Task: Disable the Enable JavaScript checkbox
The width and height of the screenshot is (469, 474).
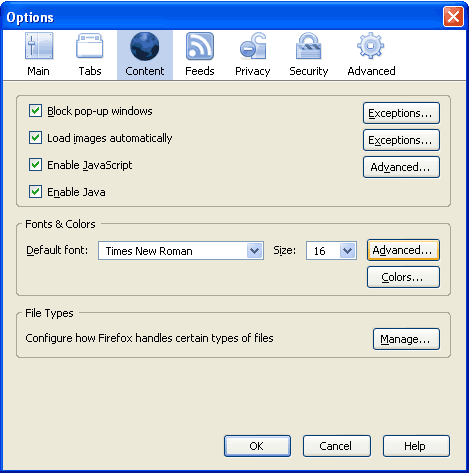Action: (35, 165)
